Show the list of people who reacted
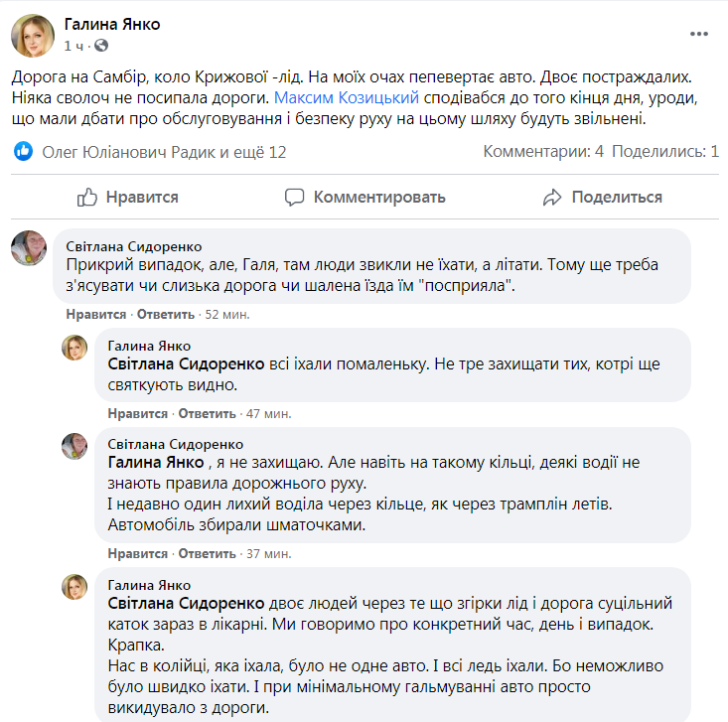The height and width of the screenshot is (722, 728). tap(164, 152)
